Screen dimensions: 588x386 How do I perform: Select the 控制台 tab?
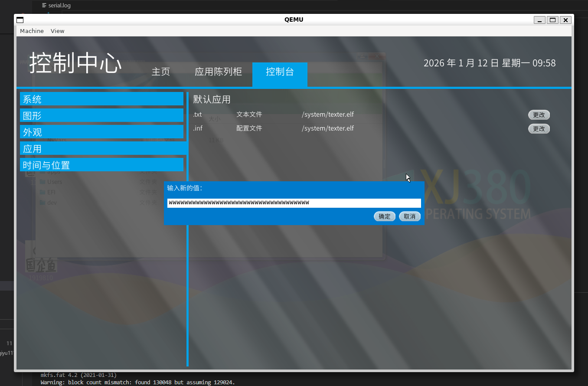tap(280, 72)
